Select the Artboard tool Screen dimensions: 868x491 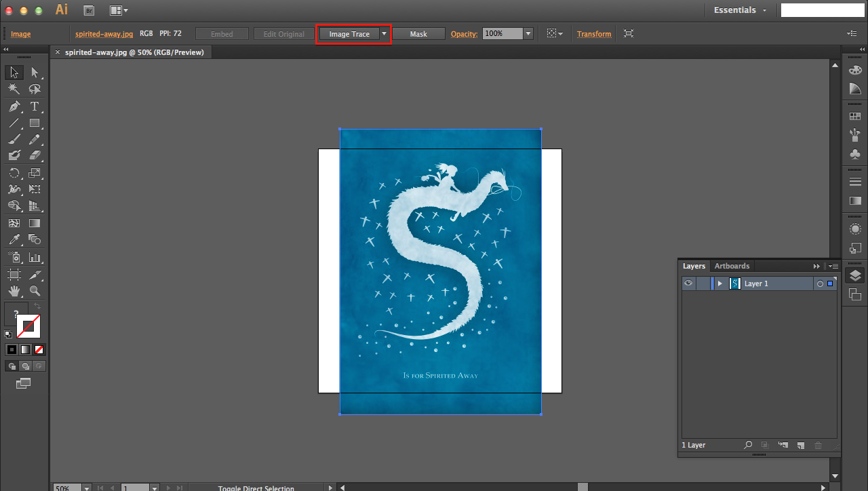(14, 275)
